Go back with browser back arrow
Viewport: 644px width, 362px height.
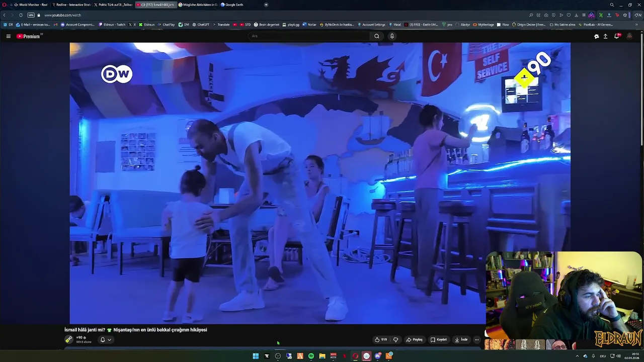pyautogui.click(x=5, y=15)
